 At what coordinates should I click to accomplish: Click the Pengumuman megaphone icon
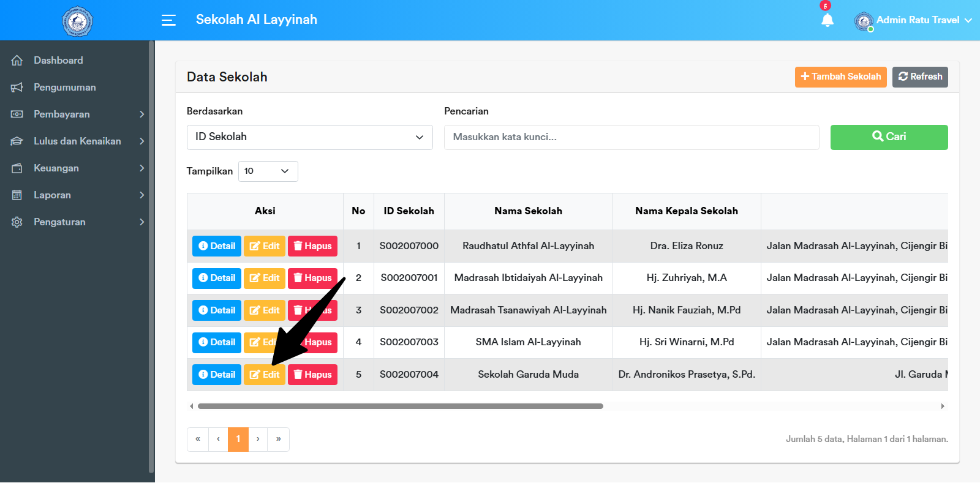17,88
